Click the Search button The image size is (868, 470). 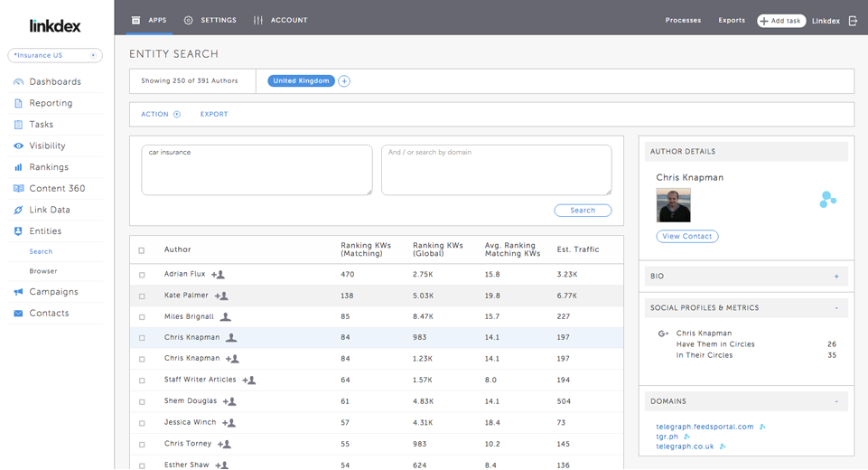point(583,211)
